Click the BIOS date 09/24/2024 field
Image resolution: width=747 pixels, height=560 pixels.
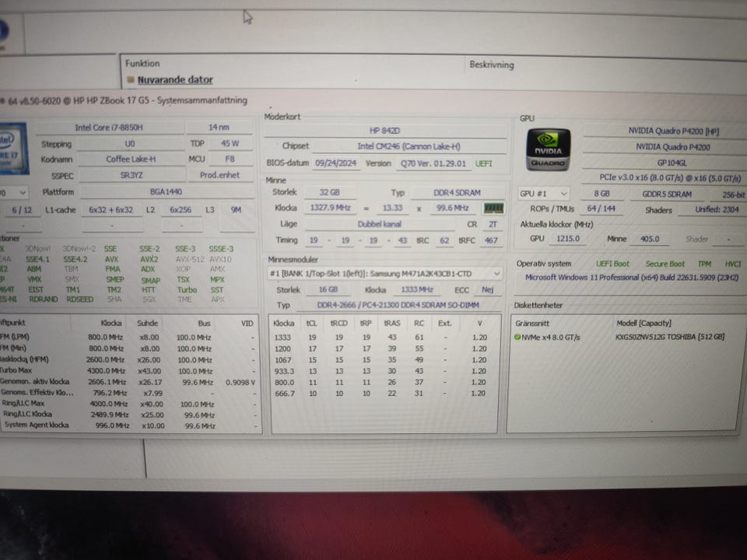point(336,163)
